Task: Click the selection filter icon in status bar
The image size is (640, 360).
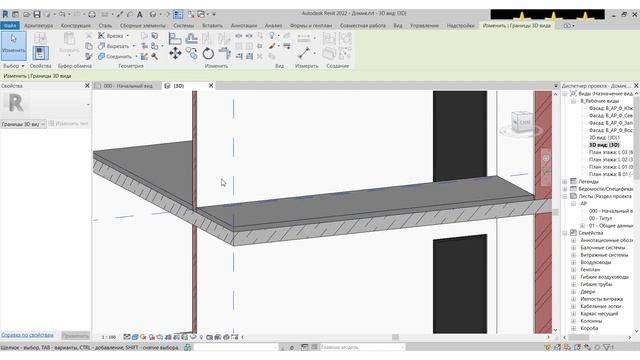Action: tap(607, 347)
